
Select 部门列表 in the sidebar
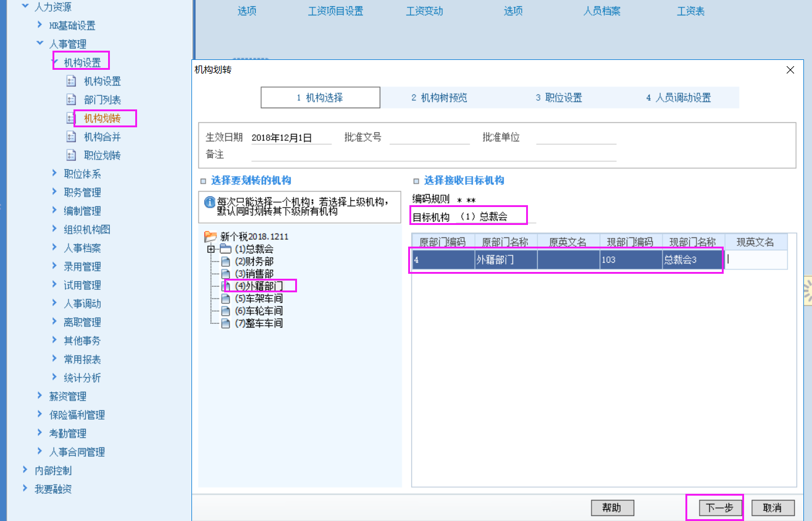coord(103,100)
